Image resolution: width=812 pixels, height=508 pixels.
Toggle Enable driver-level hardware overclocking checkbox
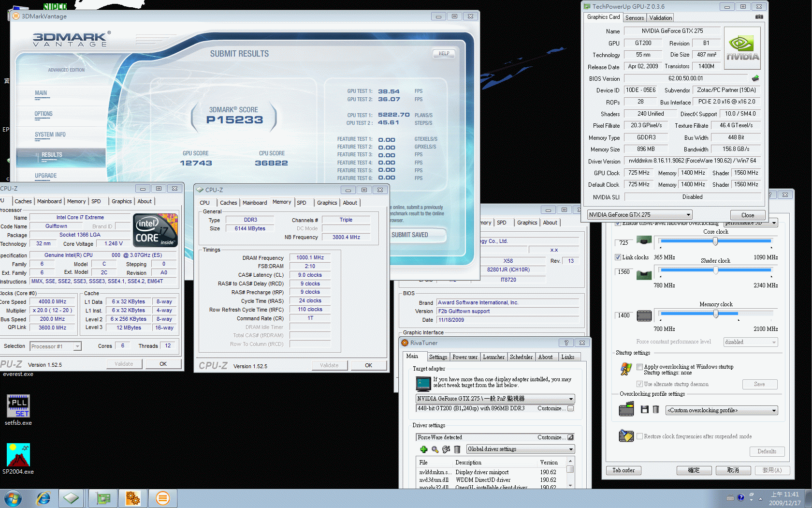618,224
